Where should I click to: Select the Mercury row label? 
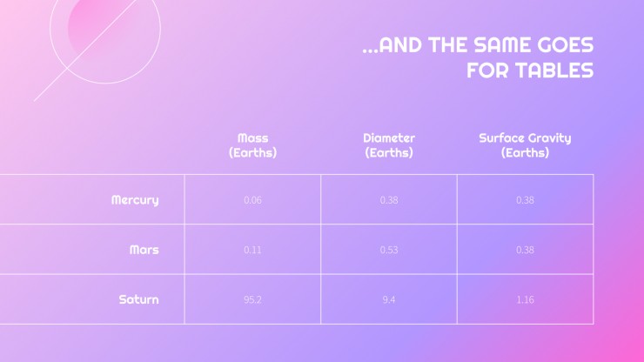pyautogui.click(x=135, y=200)
